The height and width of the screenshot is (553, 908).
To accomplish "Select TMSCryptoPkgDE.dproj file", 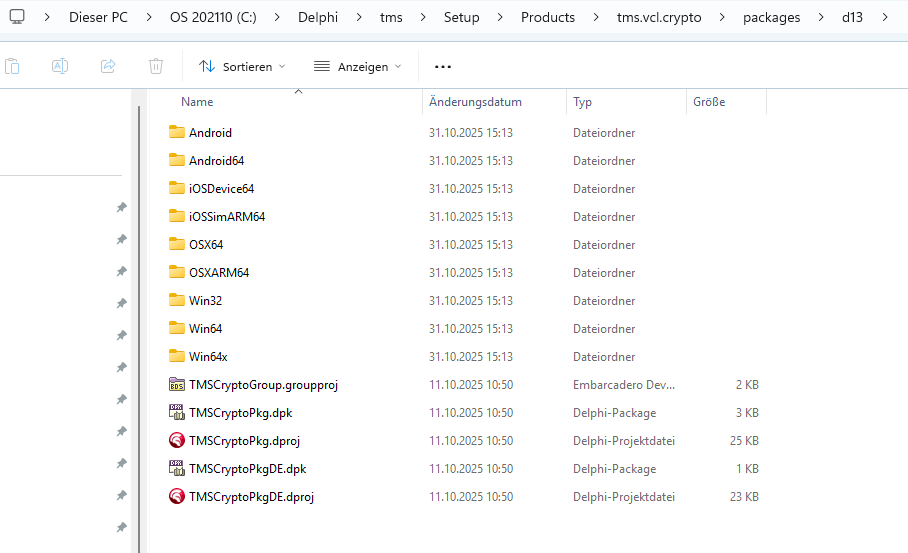I will (x=252, y=496).
